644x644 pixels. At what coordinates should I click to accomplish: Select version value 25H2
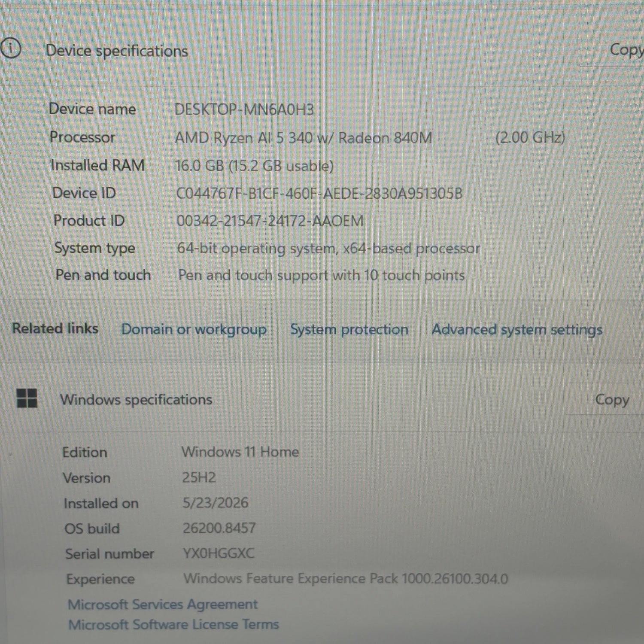click(x=199, y=477)
